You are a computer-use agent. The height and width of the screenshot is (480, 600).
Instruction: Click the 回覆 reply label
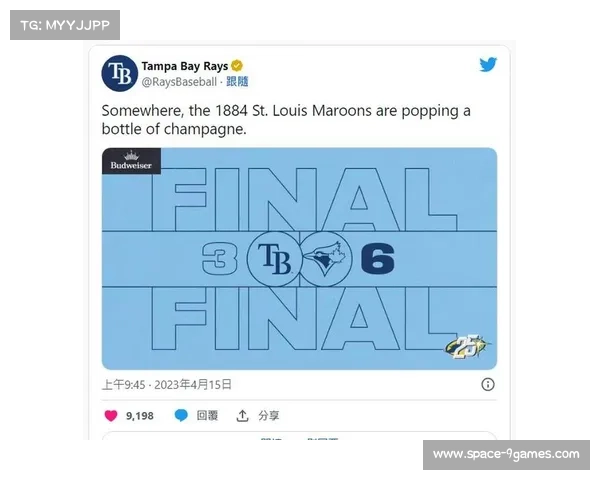click(x=207, y=416)
